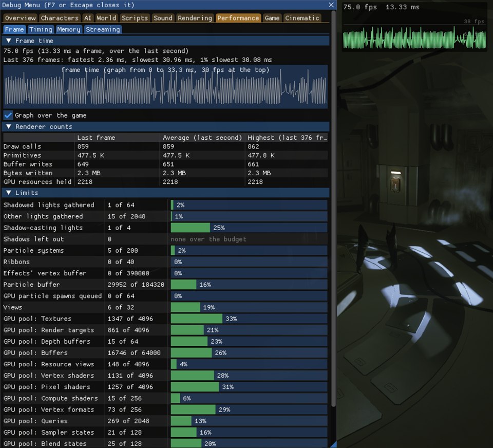Viewport: 493px width, 448px height.
Task: Click the window resize grip at bottom corner
Action: pos(334,444)
